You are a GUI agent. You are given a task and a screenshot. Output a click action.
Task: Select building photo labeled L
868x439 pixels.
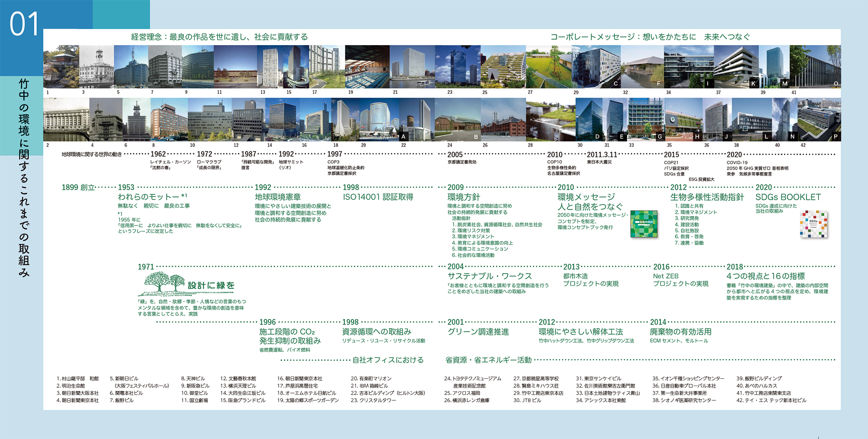[x=752, y=119]
